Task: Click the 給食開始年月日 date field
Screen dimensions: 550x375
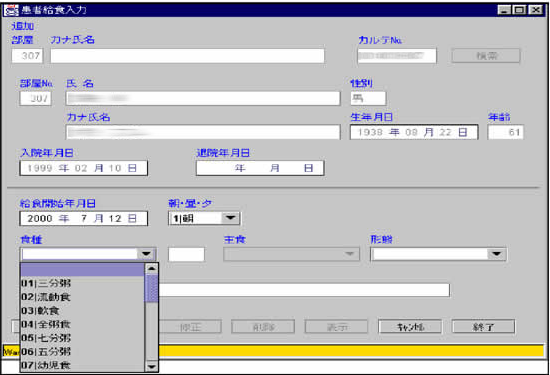Action: pyautogui.click(x=83, y=218)
